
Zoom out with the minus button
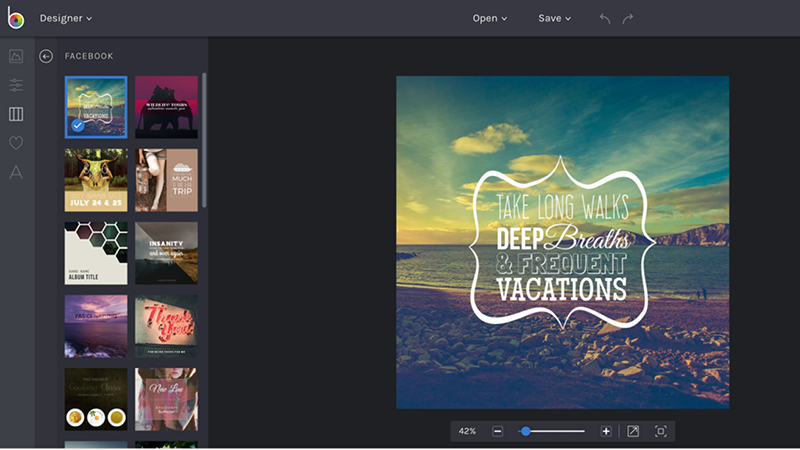click(x=497, y=432)
